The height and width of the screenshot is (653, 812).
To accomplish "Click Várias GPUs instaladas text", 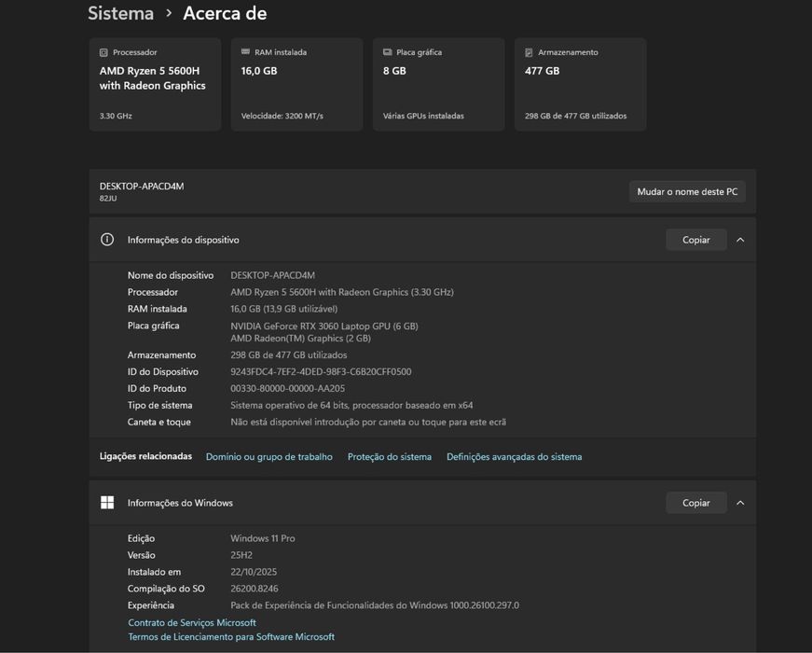I will click(423, 116).
